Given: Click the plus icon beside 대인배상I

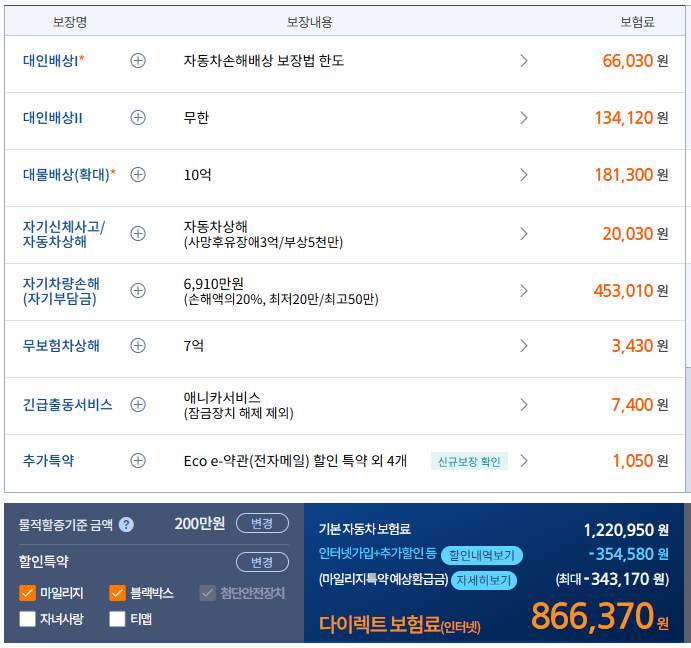Looking at the screenshot, I should (x=138, y=60).
